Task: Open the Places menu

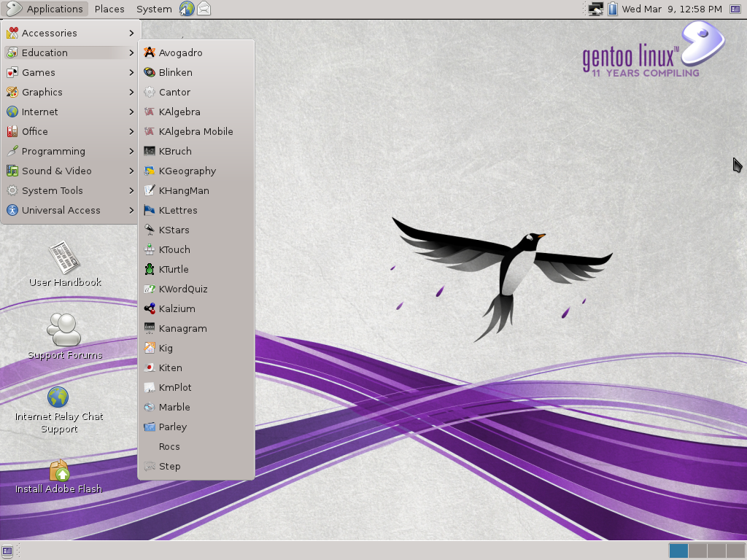Action: pos(109,9)
